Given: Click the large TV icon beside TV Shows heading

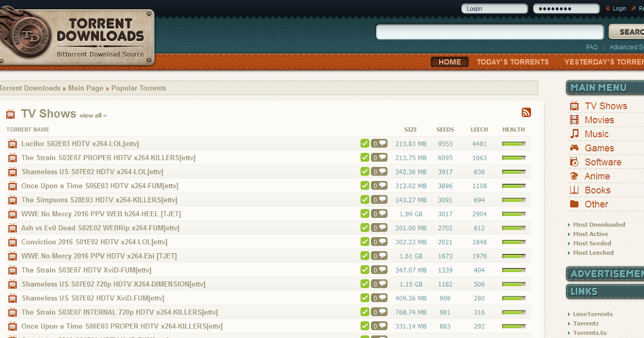Looking at the screenshot, I should (x=10, y=114).
